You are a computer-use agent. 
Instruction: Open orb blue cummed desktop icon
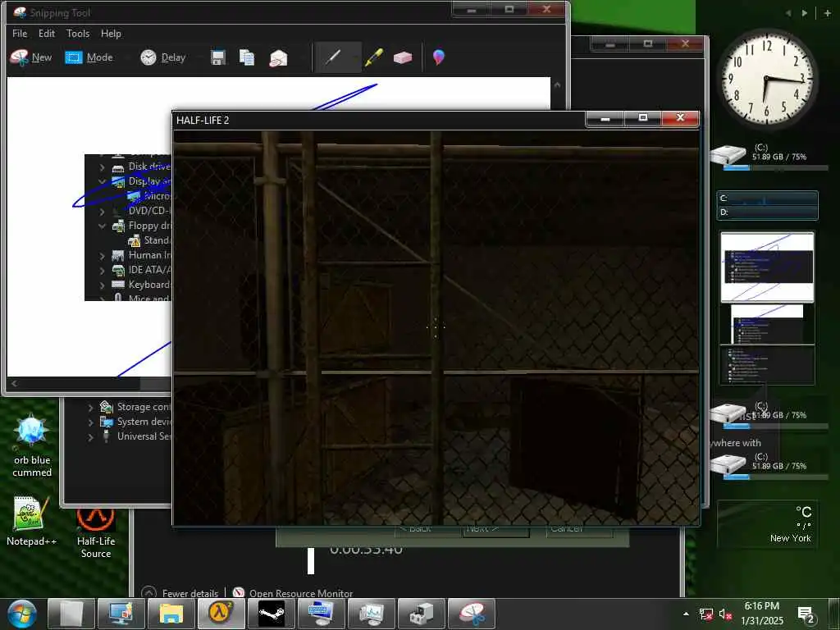click(32, 446)
